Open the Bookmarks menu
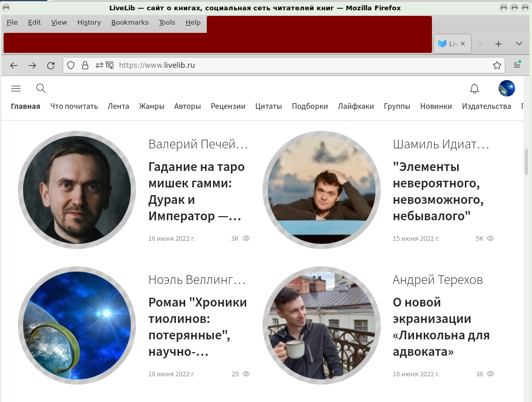This screenshot has width=532, height=402. pyautogui.click(x=130, y=23)
